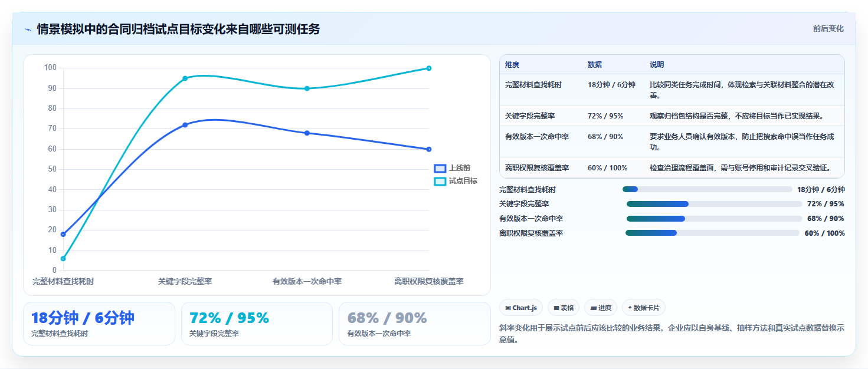Click the 有效版本一次命中率 progress bar
868x369 pixels.
pyautogui.click(x=715, y=219)
